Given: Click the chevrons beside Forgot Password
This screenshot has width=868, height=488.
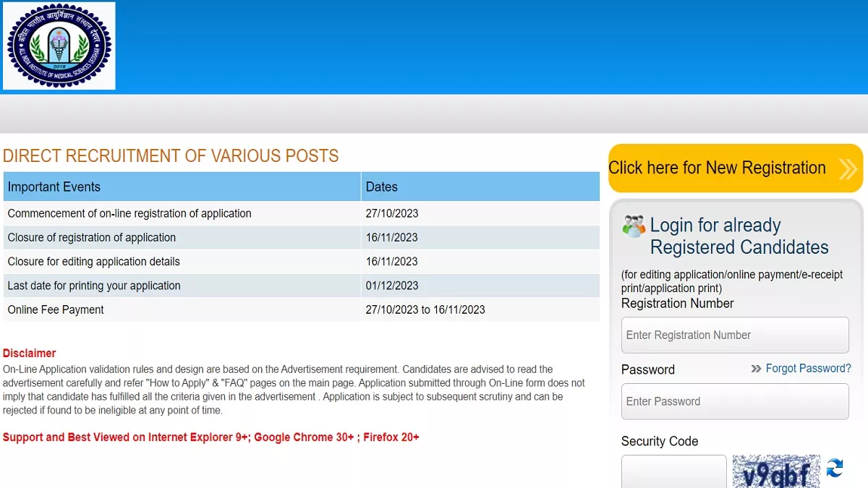Looking at the screenshot, I should point(756,369).
